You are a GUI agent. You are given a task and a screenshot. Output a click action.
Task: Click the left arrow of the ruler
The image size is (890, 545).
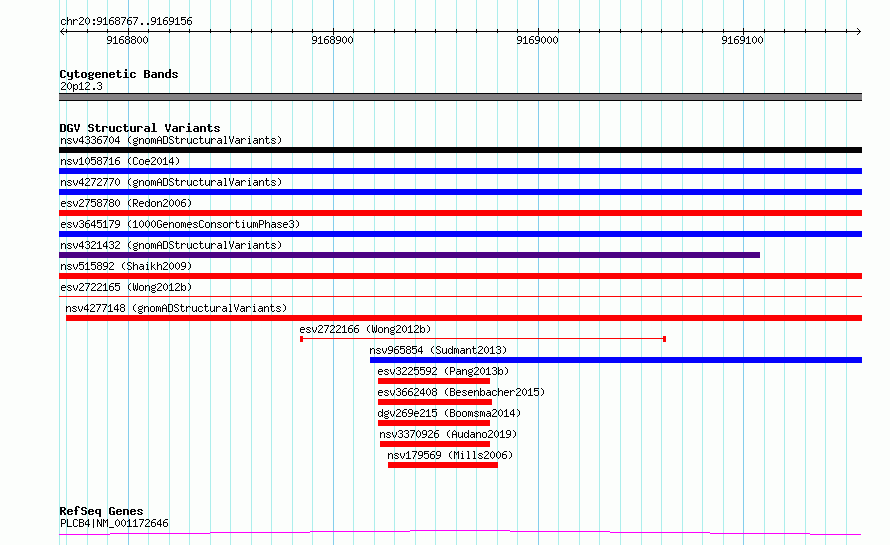pyautogui.click(x=62, y=31)
